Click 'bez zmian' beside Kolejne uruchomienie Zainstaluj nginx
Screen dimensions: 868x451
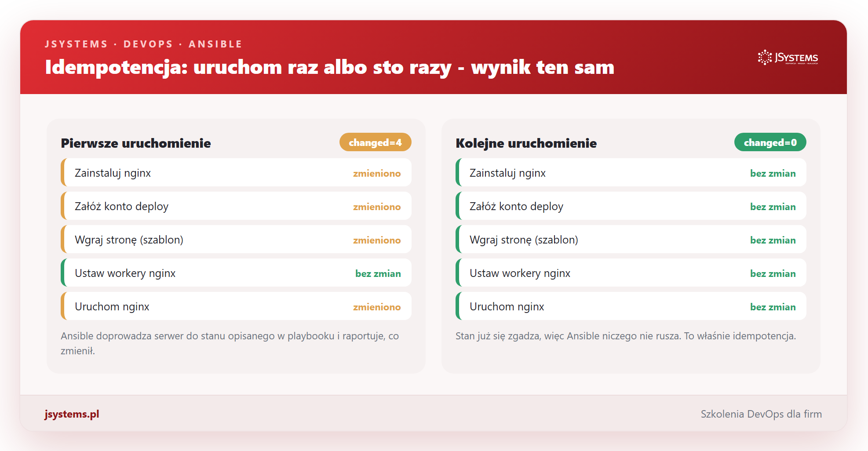773,174
